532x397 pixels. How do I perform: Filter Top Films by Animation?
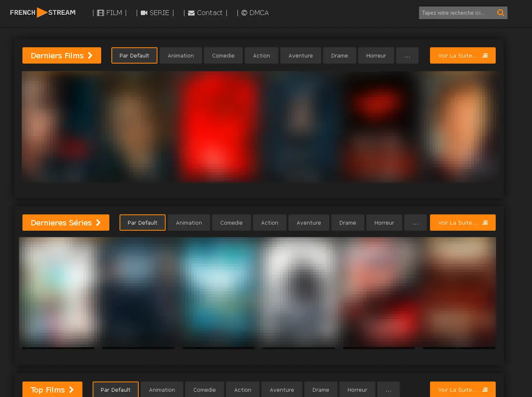click(162, 390)
